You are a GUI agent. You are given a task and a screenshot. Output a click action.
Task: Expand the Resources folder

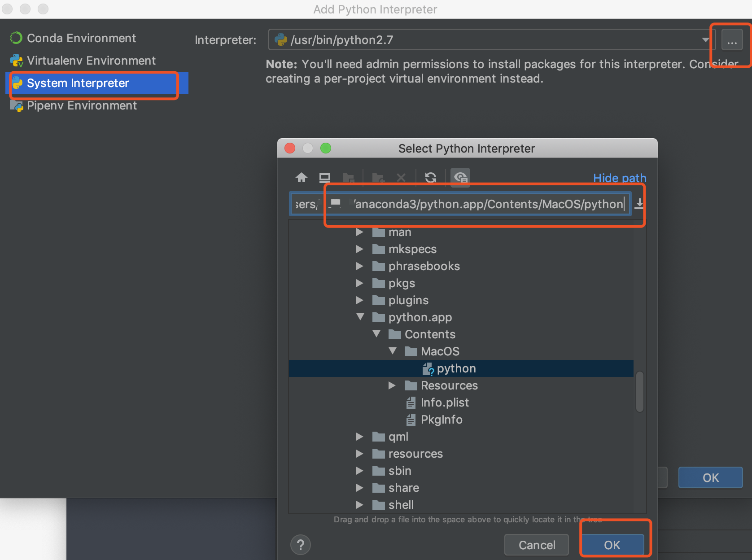point(392,385)
